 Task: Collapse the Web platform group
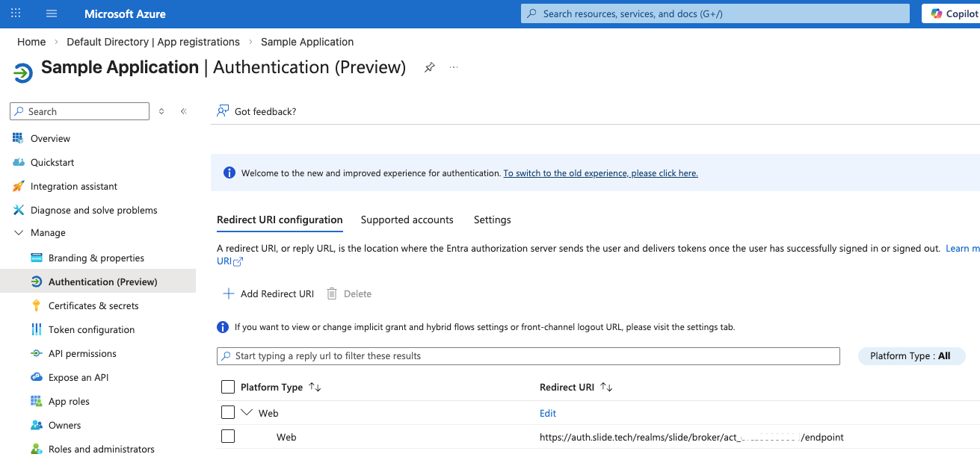point(247,412)
